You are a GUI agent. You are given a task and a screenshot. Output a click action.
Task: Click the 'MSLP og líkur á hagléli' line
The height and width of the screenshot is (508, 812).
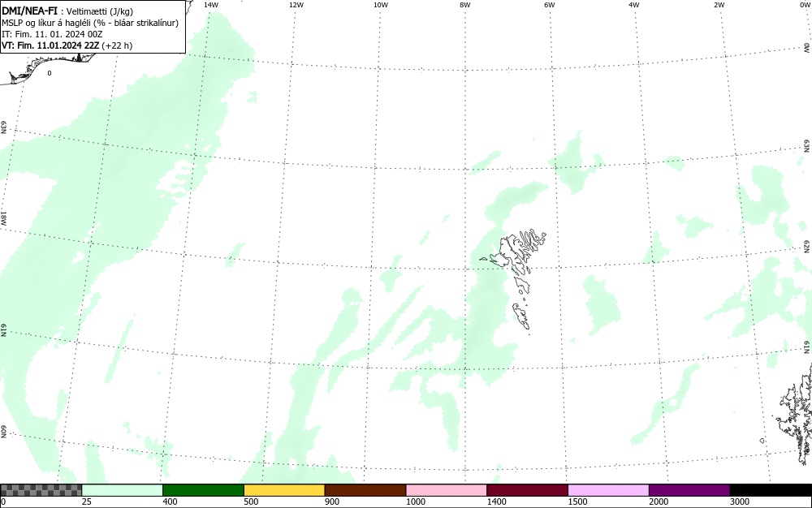pos(90,23)
